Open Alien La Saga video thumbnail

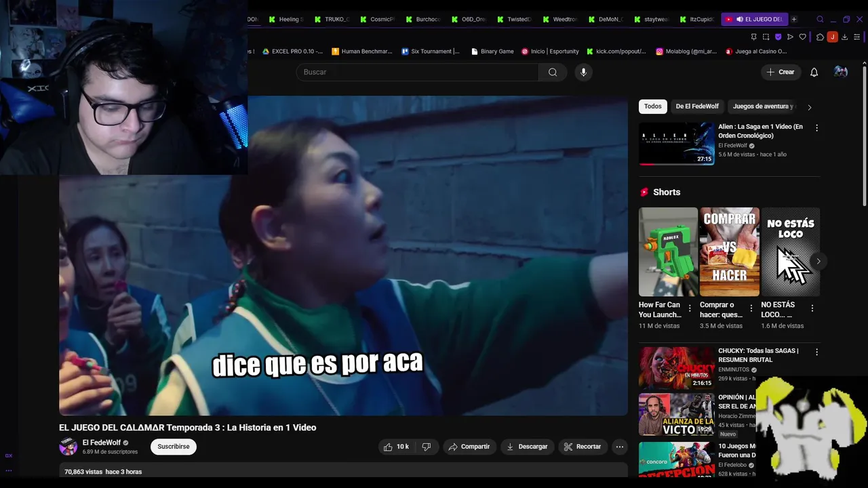(676, 144)
